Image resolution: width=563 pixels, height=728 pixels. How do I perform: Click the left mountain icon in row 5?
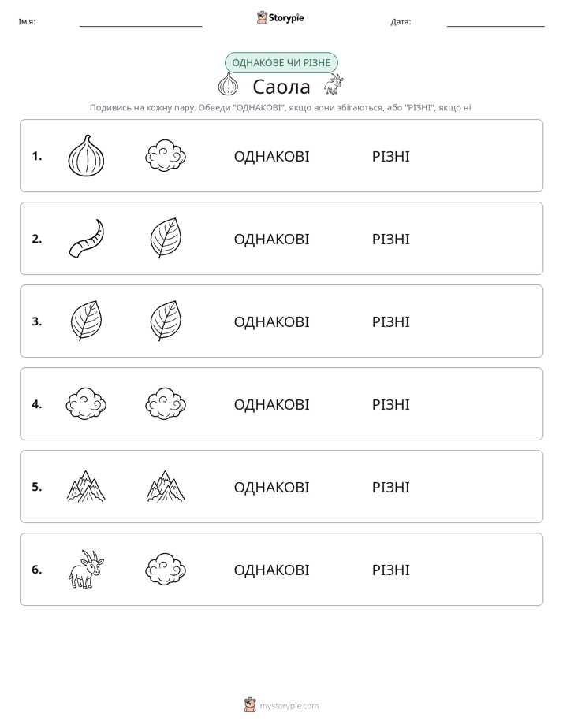[86, 486]
